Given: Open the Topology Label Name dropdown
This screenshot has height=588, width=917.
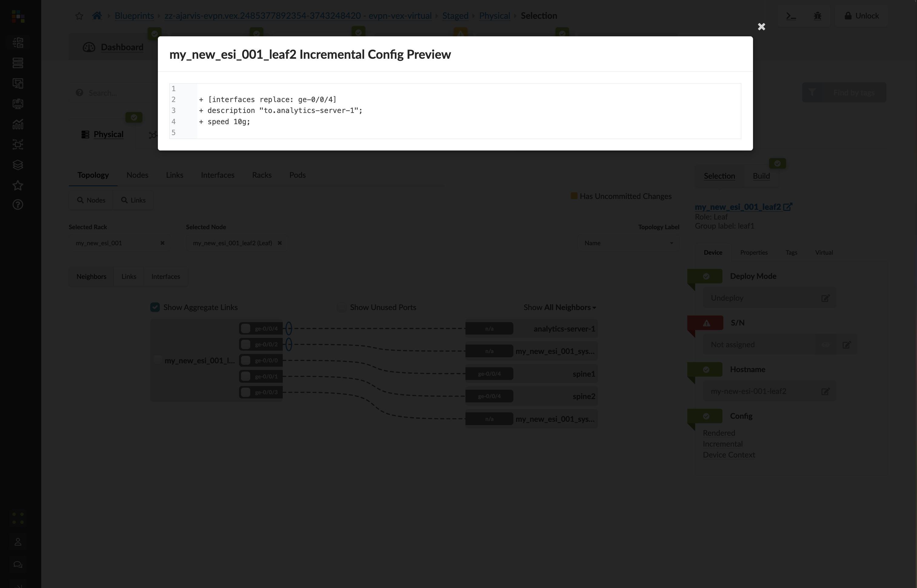Looking at the screenshot, I should click(628, 243).
